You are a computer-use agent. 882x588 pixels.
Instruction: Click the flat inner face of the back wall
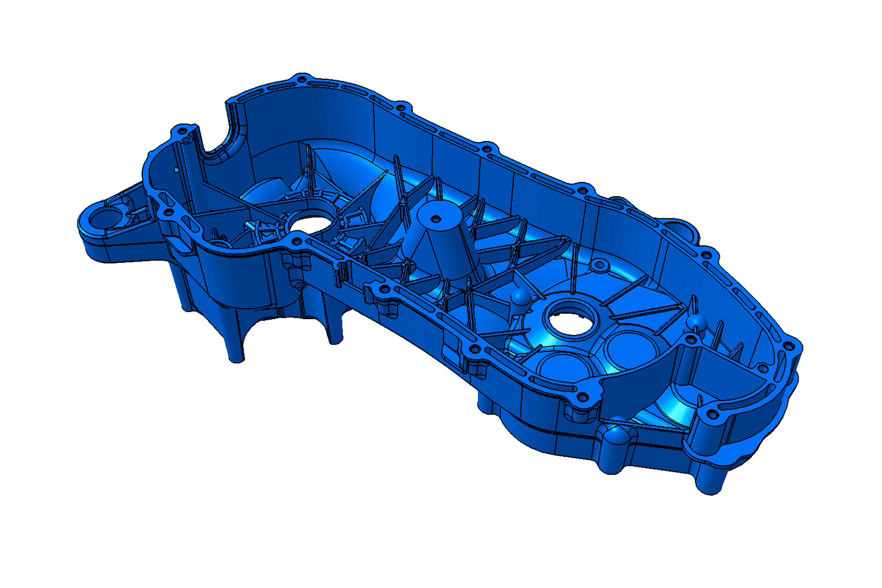tap(309, 118)
